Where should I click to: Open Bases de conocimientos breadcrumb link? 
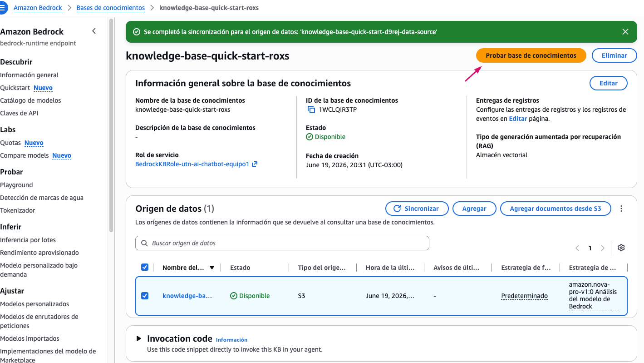111,8
